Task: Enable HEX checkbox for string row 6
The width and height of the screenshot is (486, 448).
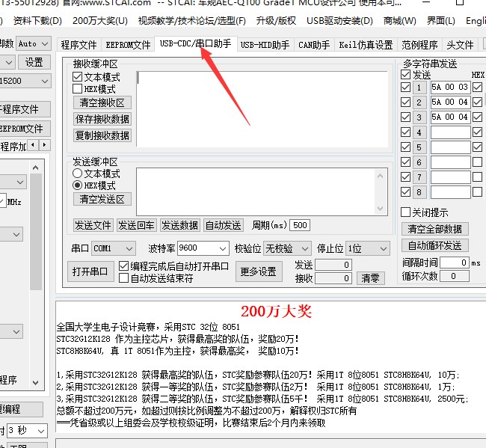Action: [477, 162]
